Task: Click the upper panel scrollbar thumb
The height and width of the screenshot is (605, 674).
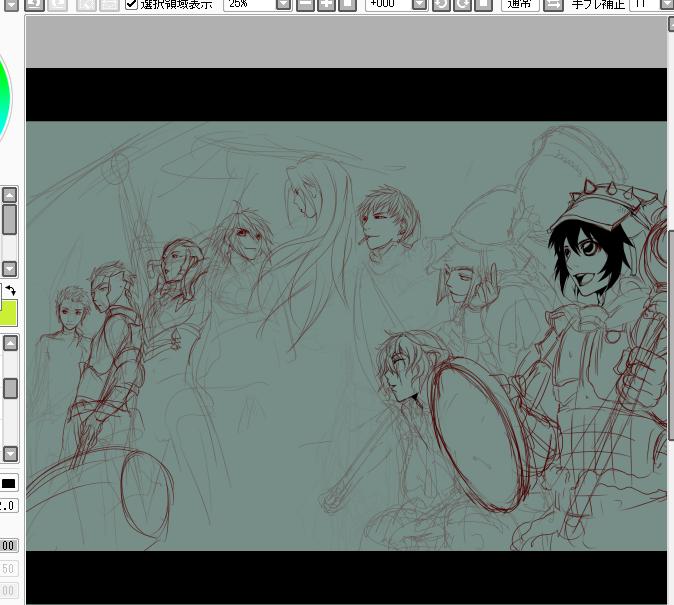Action: click(9, 219)
